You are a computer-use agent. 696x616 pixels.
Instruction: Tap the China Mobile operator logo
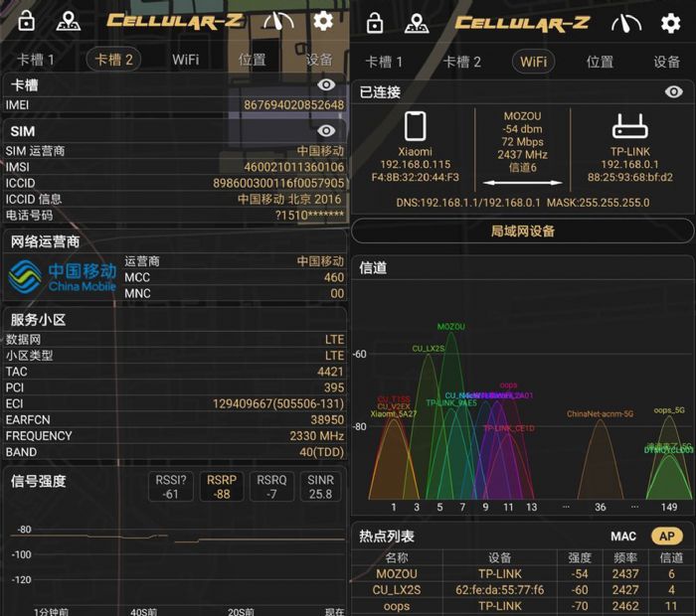62,277
